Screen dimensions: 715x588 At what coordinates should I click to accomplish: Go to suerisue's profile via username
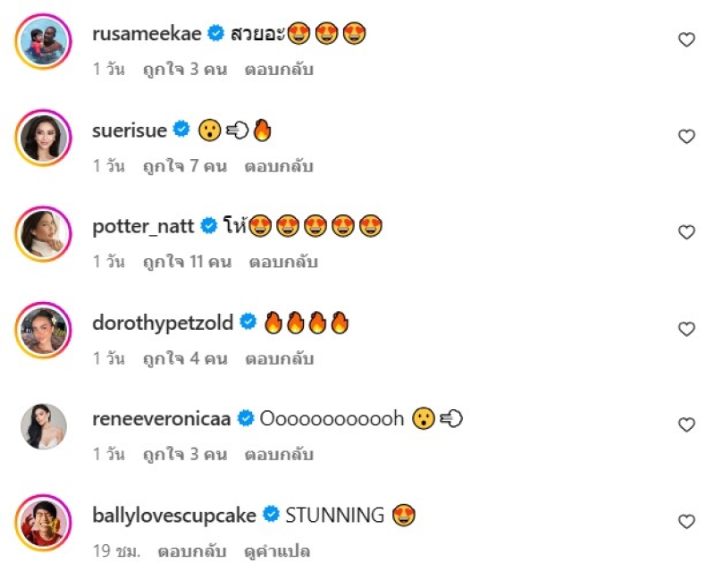130,130
